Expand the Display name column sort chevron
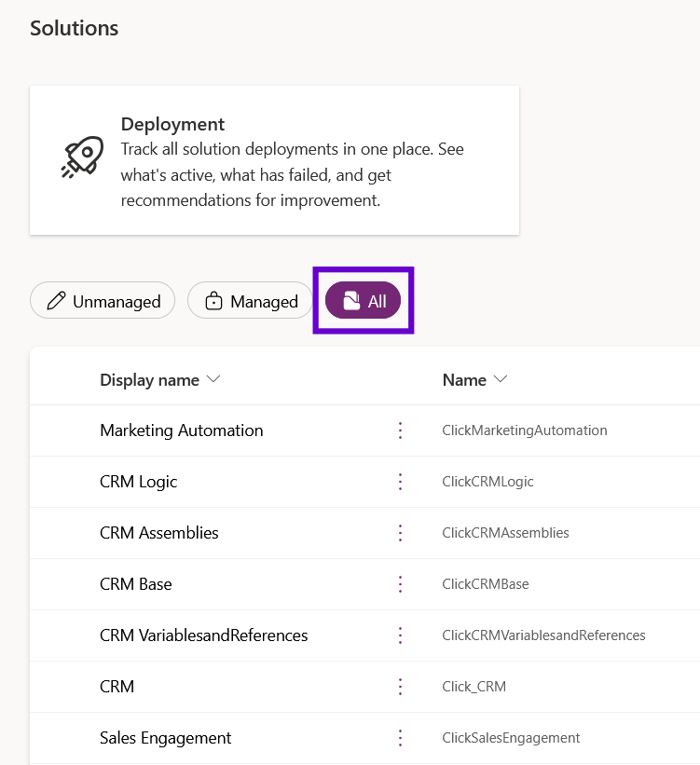This screenshot has width=700, height=765. 213,379
